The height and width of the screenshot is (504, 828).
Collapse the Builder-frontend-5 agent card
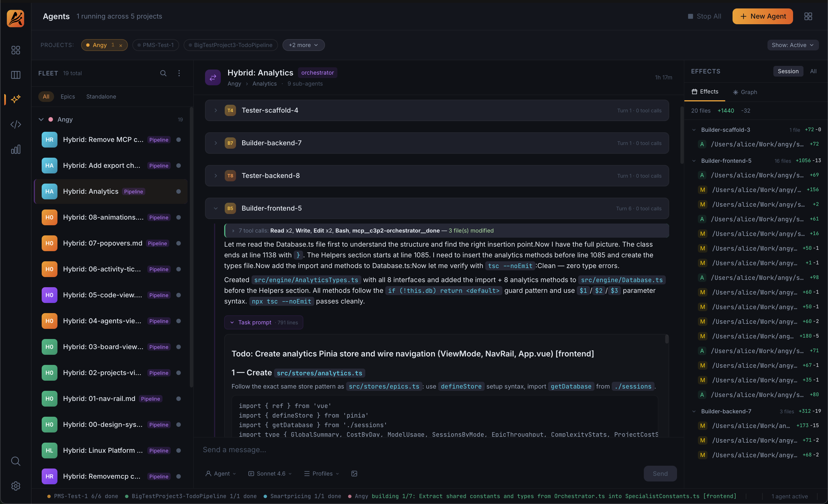pos(216,208)
